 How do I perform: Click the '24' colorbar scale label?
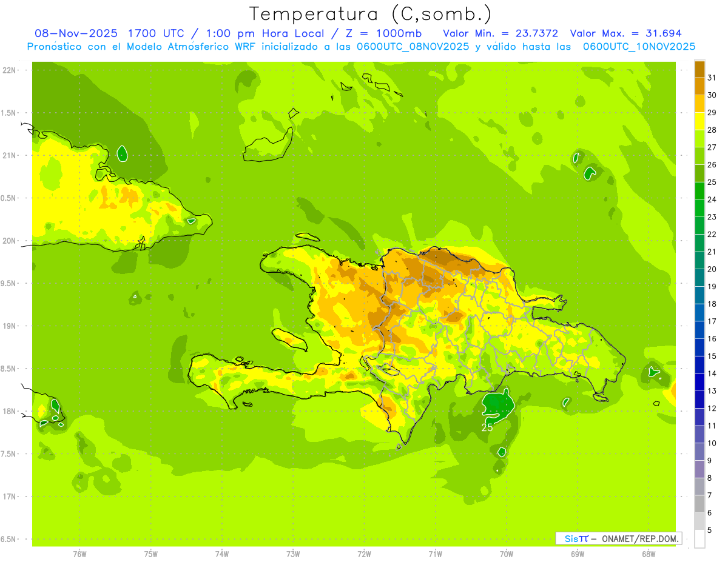pyautogui.click(x=712, y=199)
